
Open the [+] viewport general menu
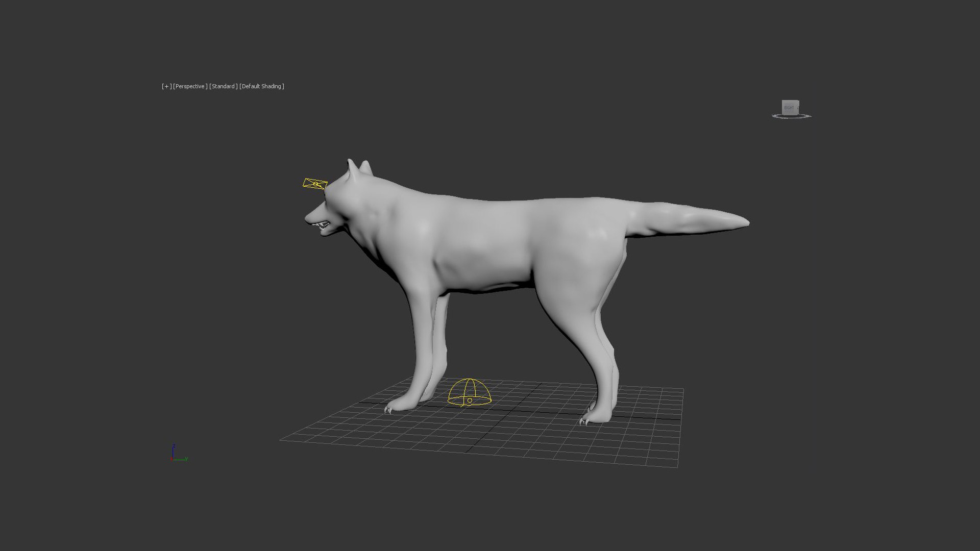click(166, 86)
